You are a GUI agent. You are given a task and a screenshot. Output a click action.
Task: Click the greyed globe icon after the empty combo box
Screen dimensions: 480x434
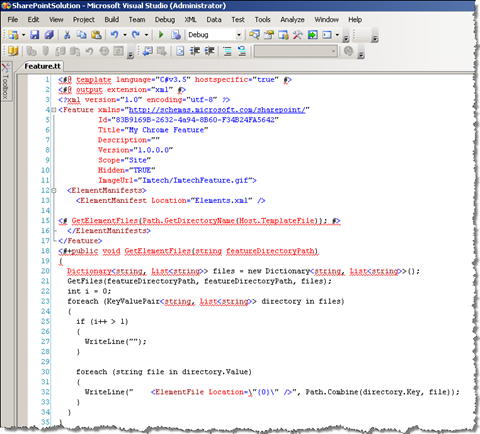pyautogui.click(x=349, y=51)
